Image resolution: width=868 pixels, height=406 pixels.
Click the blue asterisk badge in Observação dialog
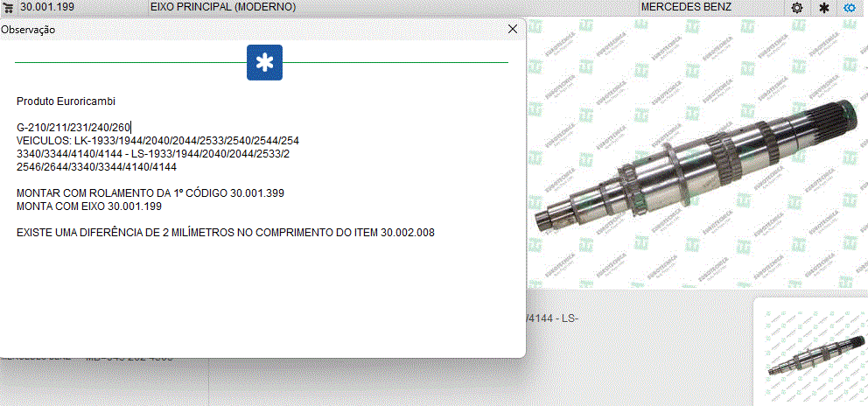(263, 62)
